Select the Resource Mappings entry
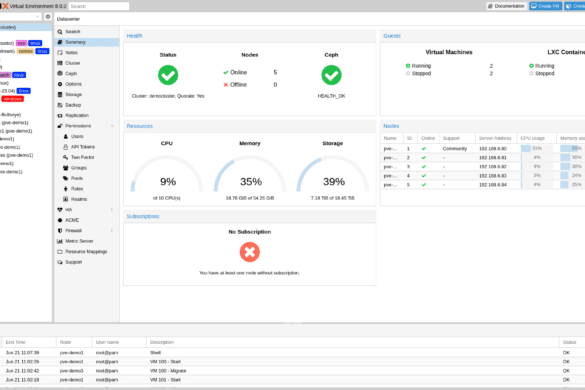Screen dimensions: 585x390 (x=87, y=252)
